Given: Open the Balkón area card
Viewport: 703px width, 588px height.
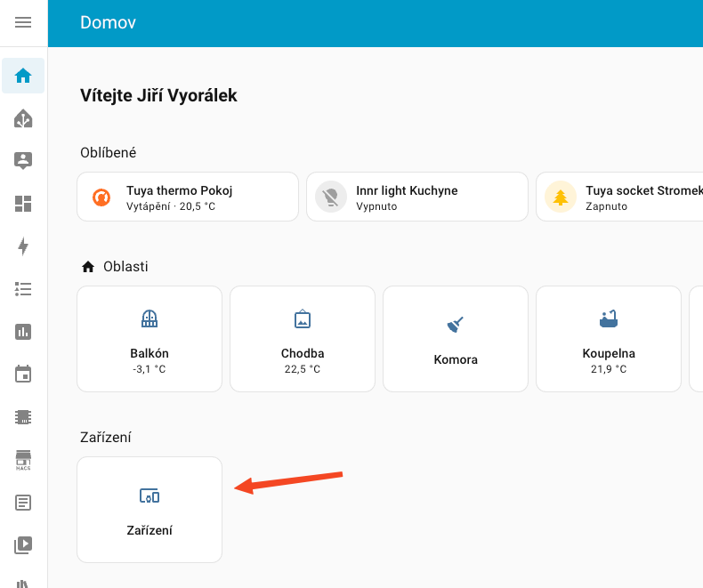Looking at the screenshot, I should pos(149,339).
